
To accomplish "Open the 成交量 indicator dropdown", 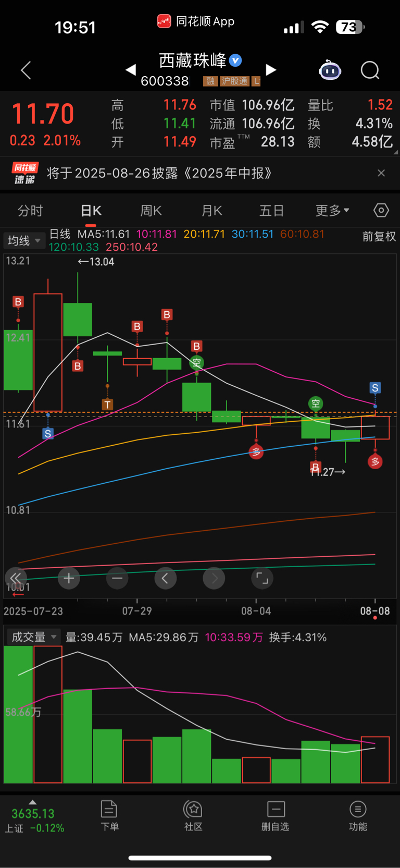I will click(x=33, y=637).
